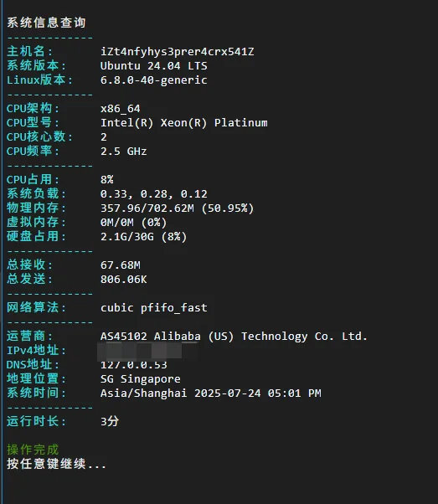Select Intel(R) Xeon(R) Platinum text
Image resolution: width=438 pixels, height=504 pixels.
pyautogui.click(x=184, y=123)
